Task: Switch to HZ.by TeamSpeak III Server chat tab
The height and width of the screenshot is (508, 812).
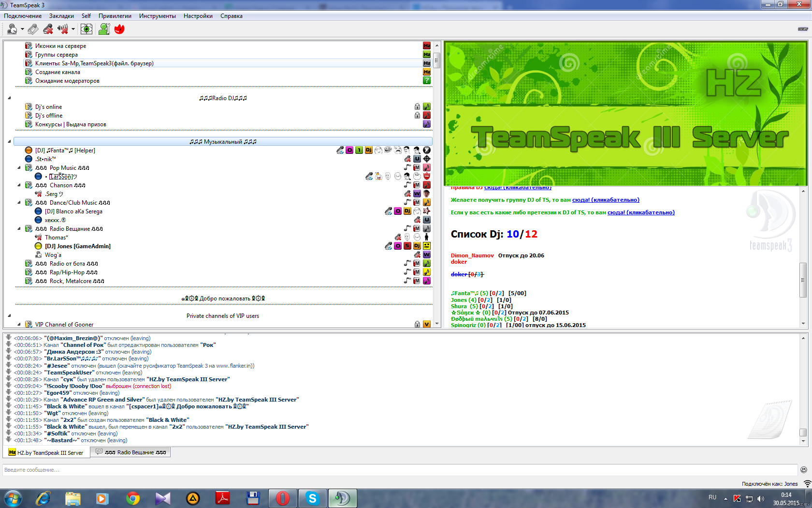Action: (46, 453)
